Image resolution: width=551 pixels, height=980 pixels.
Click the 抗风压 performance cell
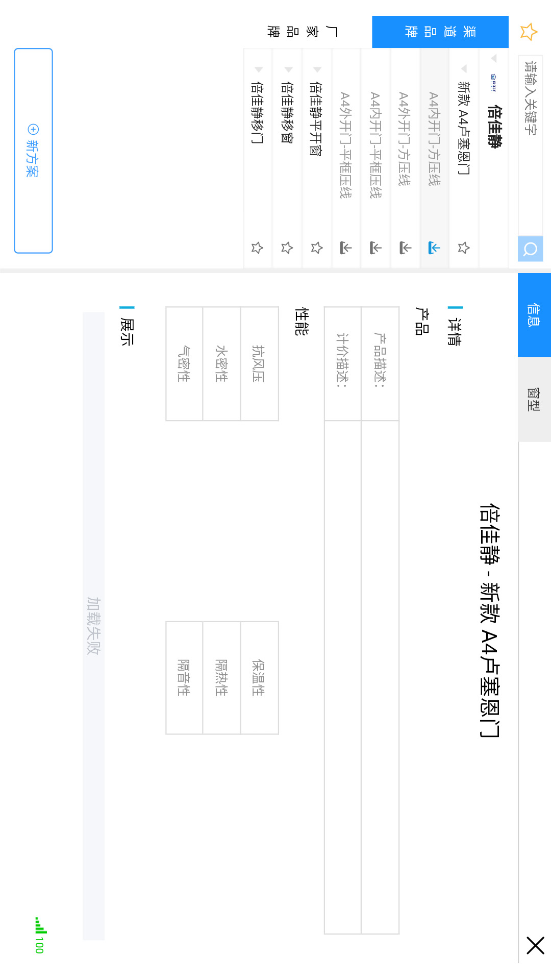tap(259, 364)
